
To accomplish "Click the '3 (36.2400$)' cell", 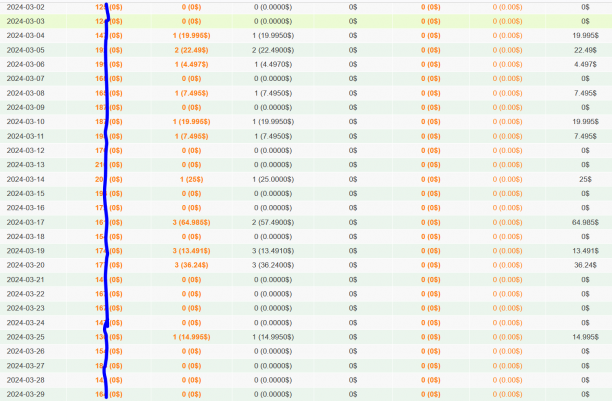I will (273, 265).
